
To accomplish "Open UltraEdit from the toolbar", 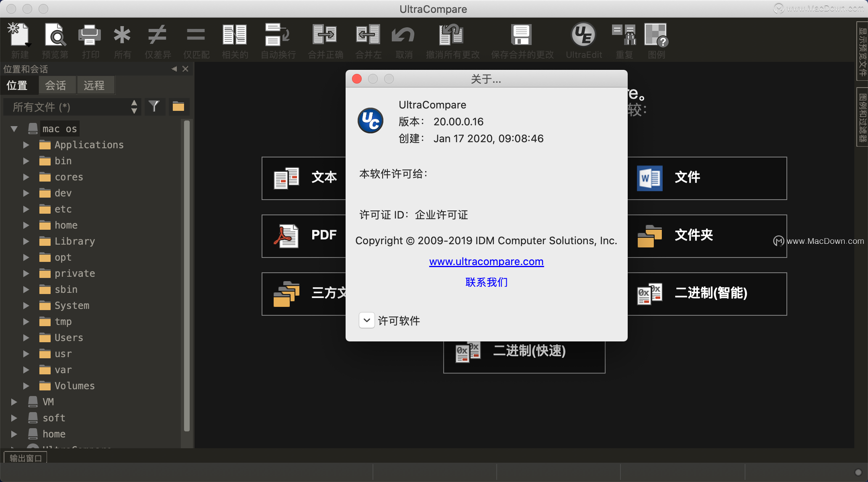I will 583,35.
